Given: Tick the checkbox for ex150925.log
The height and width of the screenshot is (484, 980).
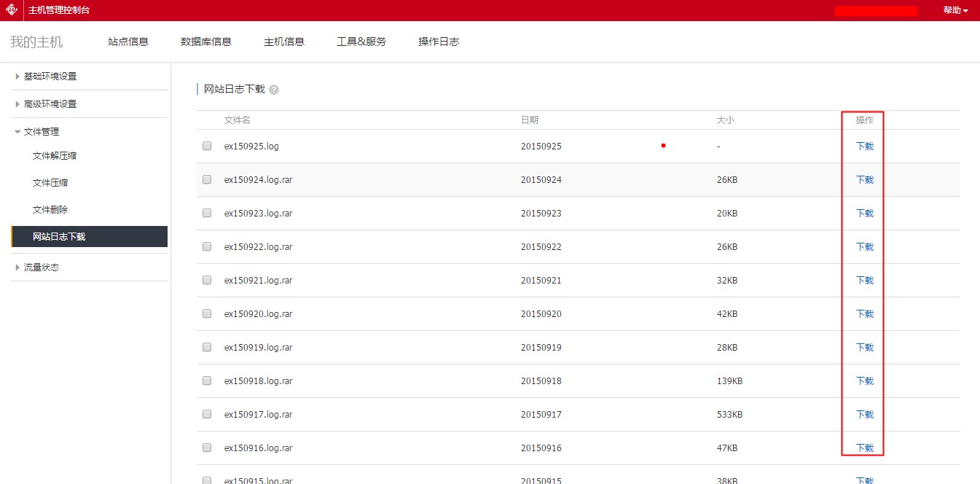Looking at the screenshot, I should click(x=207, y=146).
